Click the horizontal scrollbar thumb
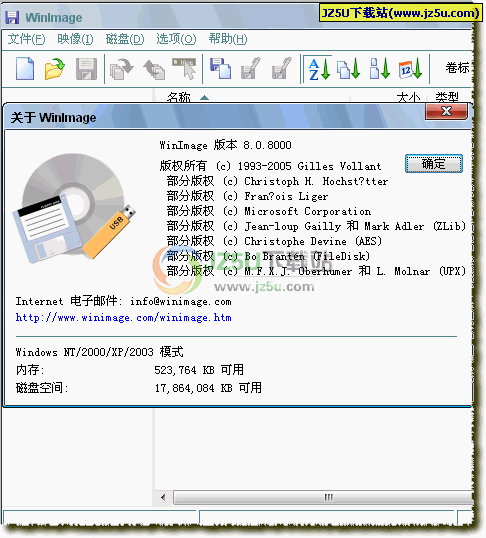The image size is (486, 538). coord(323,497)
